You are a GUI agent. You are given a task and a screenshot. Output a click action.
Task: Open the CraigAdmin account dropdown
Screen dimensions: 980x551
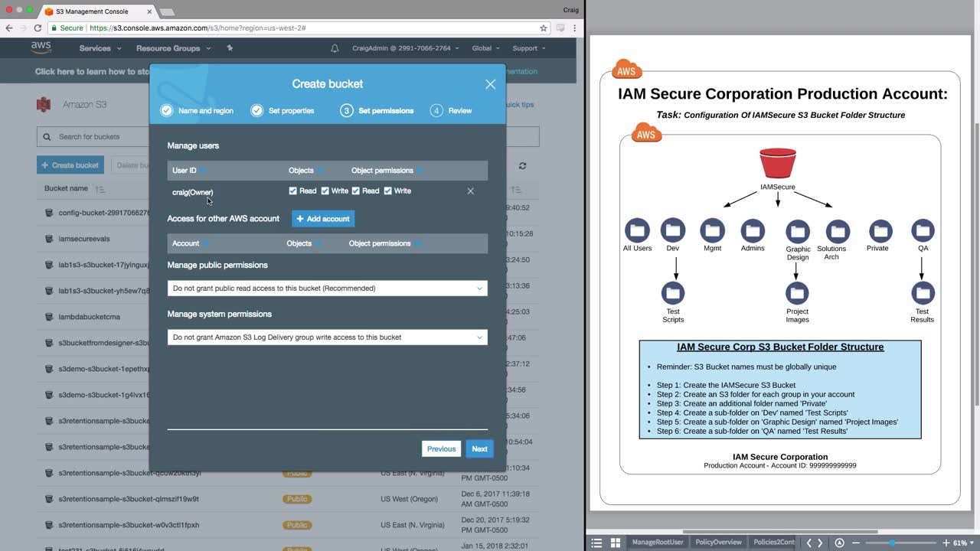(406, 48)
